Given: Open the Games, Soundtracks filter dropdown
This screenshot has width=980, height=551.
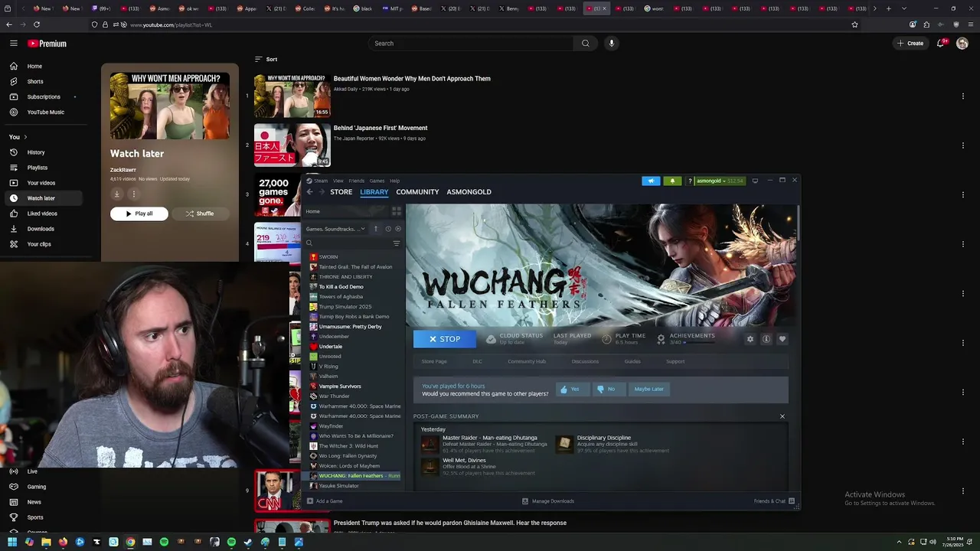Looking at the screenshot, I should [x=335, y=229].
